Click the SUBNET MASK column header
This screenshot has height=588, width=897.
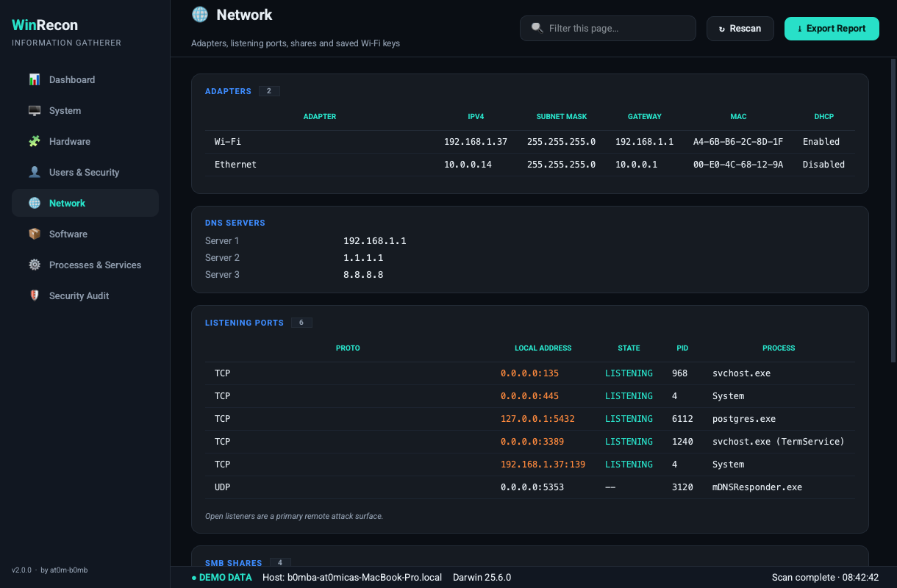tap(562, 117)
